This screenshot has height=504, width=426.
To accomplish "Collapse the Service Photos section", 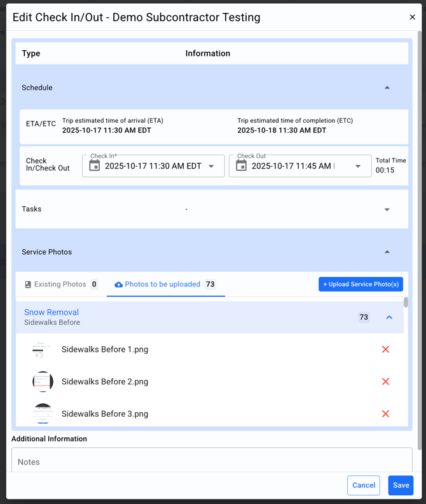I will click(x=387, y=252).
